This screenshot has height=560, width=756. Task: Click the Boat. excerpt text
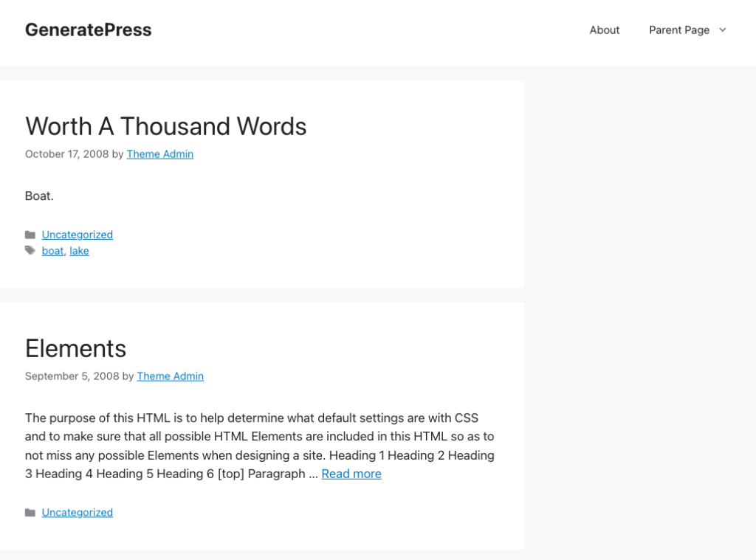pyautogui.click(x=39, y=196)
